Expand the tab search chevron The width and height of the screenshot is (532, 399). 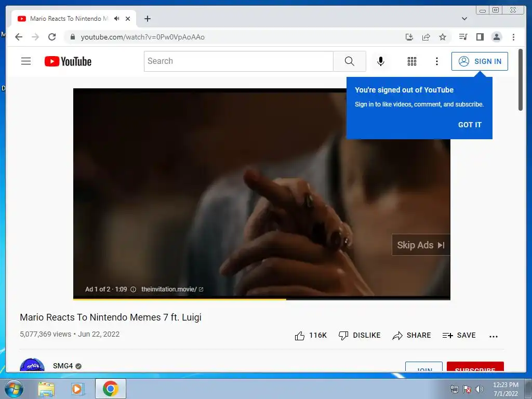[464, 19]
